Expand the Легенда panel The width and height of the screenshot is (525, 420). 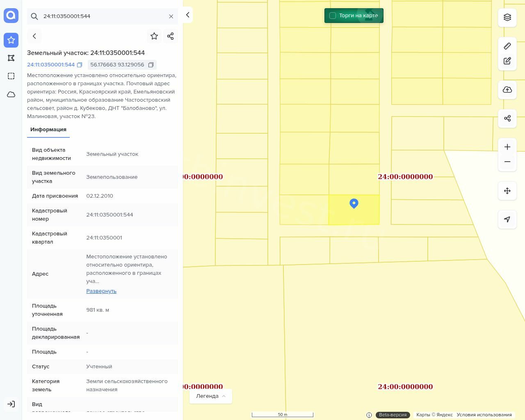210,396
